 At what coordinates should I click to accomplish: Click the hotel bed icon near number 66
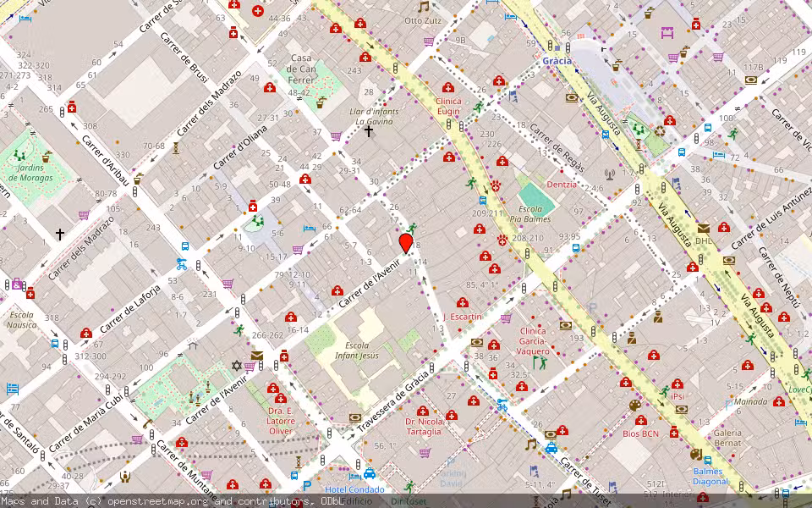point(310,228)
